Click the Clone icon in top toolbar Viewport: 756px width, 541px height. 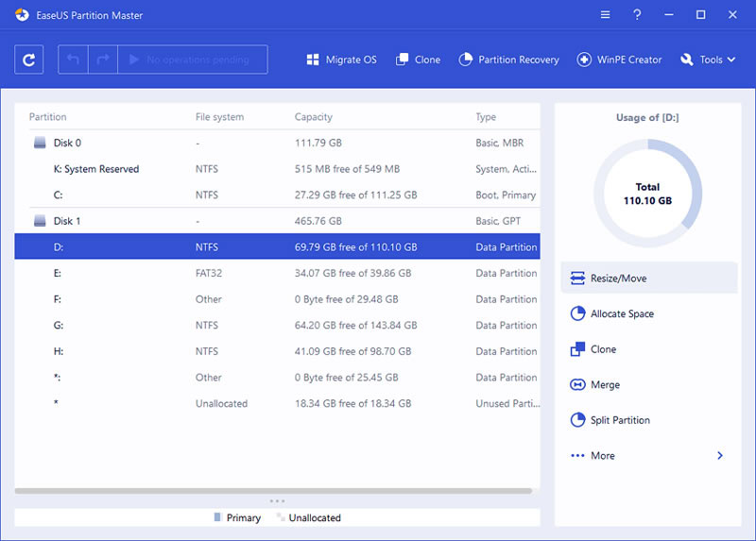point(402,59)
